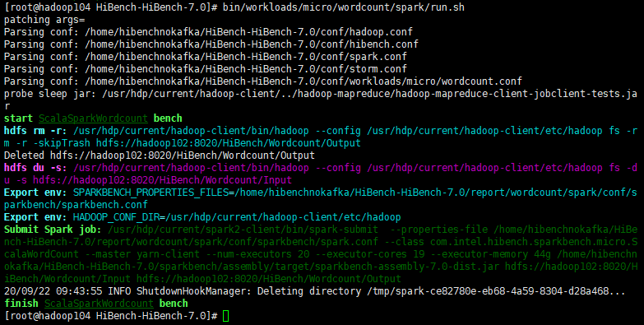
Task: Click the '--executor-memory 44g' argument
Action: click(x=491, y=254)
